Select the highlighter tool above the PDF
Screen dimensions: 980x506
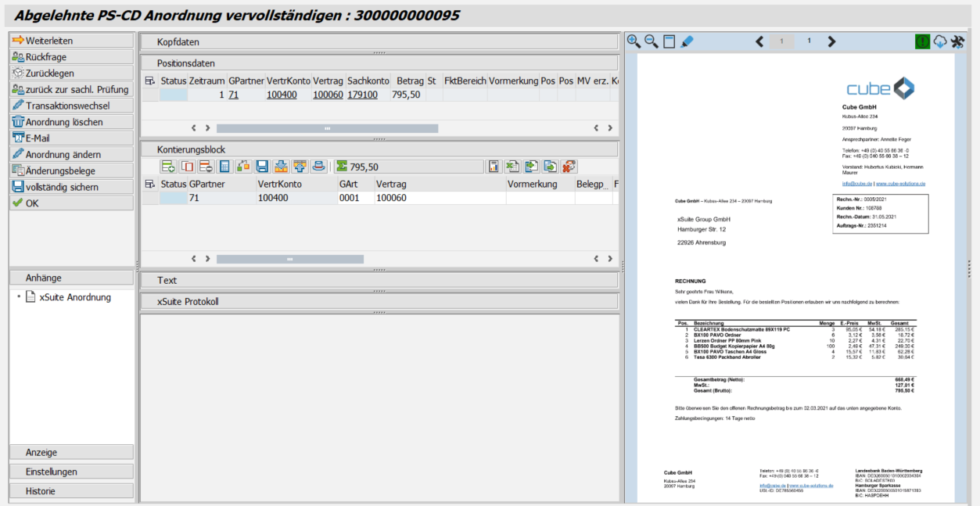pyautogui.click(x=687, y=41)
